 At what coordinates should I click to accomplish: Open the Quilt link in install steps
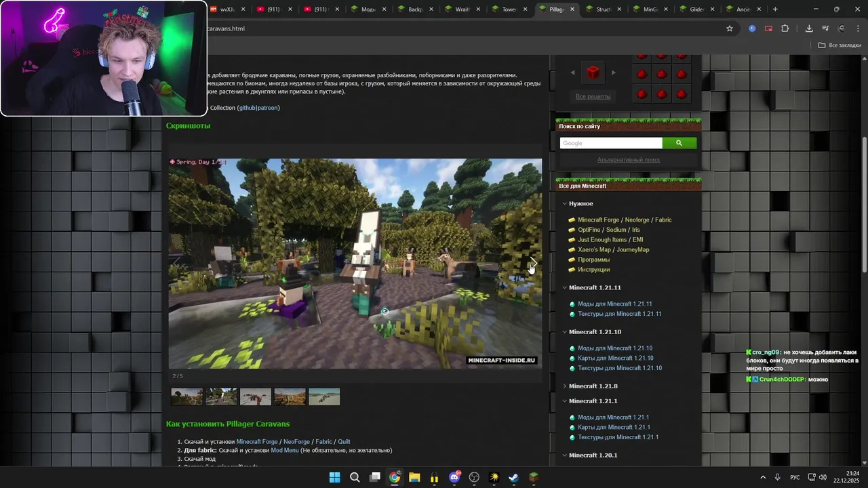click(344, 442)
